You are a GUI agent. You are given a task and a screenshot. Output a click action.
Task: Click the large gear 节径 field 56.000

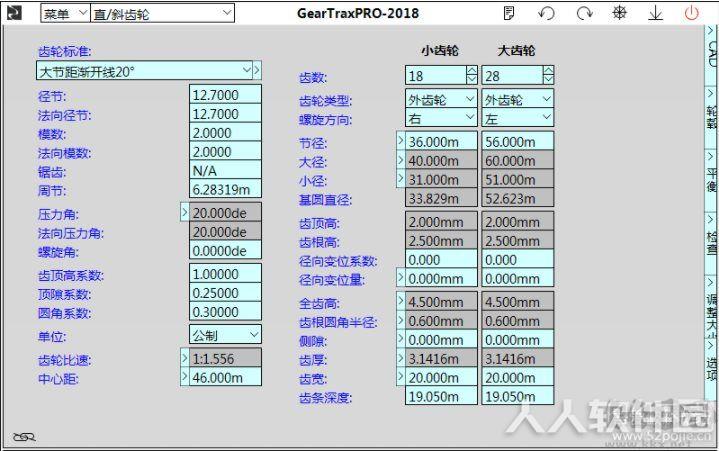(x=517, y=141)
